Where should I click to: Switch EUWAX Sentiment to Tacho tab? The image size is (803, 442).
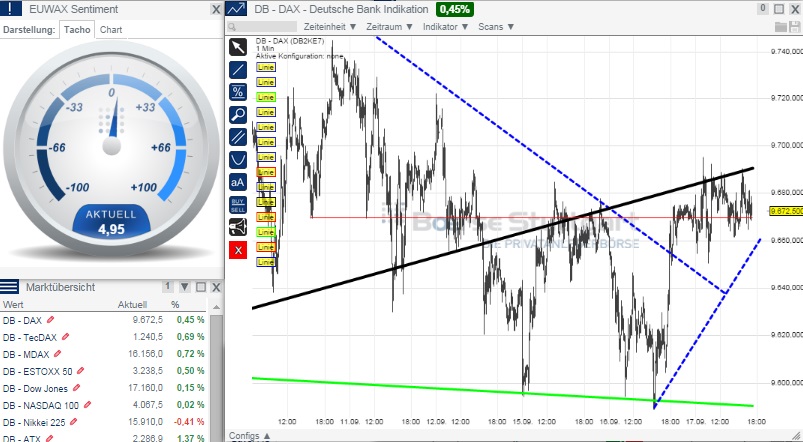(77, 30)
